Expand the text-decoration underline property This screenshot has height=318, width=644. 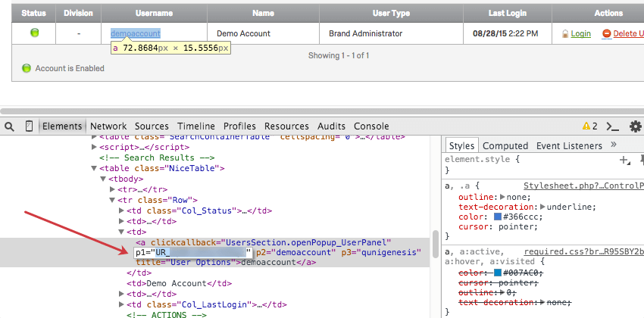point(542,207)
